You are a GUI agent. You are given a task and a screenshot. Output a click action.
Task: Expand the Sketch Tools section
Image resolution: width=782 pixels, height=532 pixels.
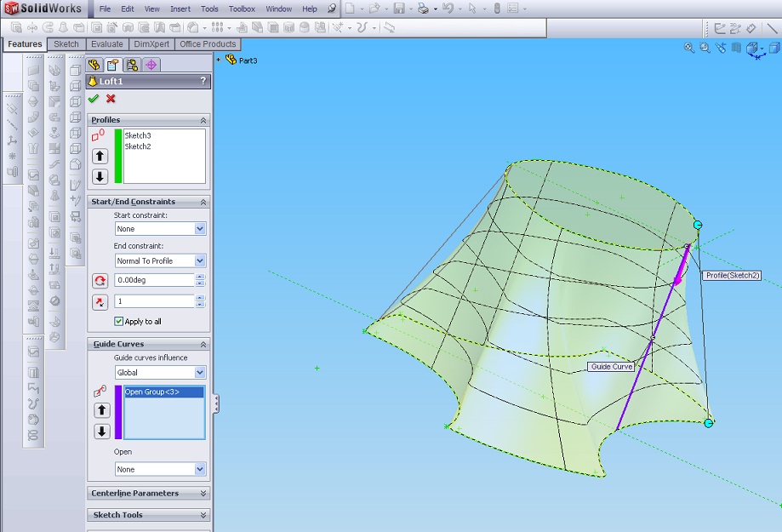coord(203,514)
